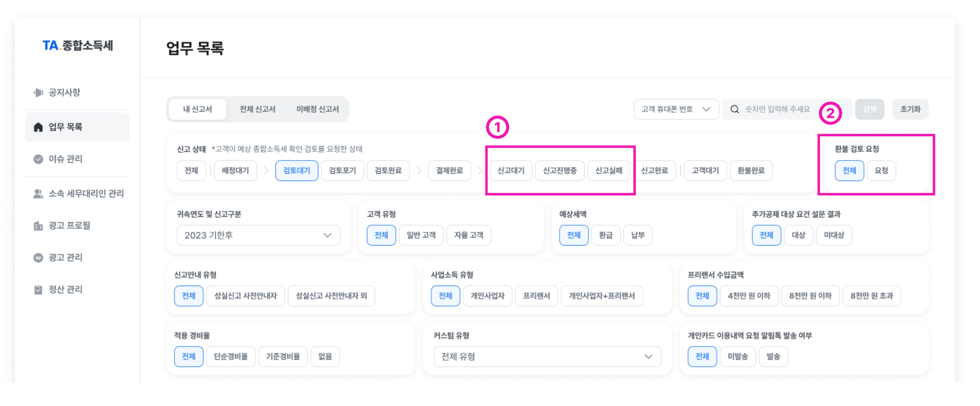Open 이슈 관리 via its check icon
The width and height of the screenshot is (980, 406).
coord(38,159)
